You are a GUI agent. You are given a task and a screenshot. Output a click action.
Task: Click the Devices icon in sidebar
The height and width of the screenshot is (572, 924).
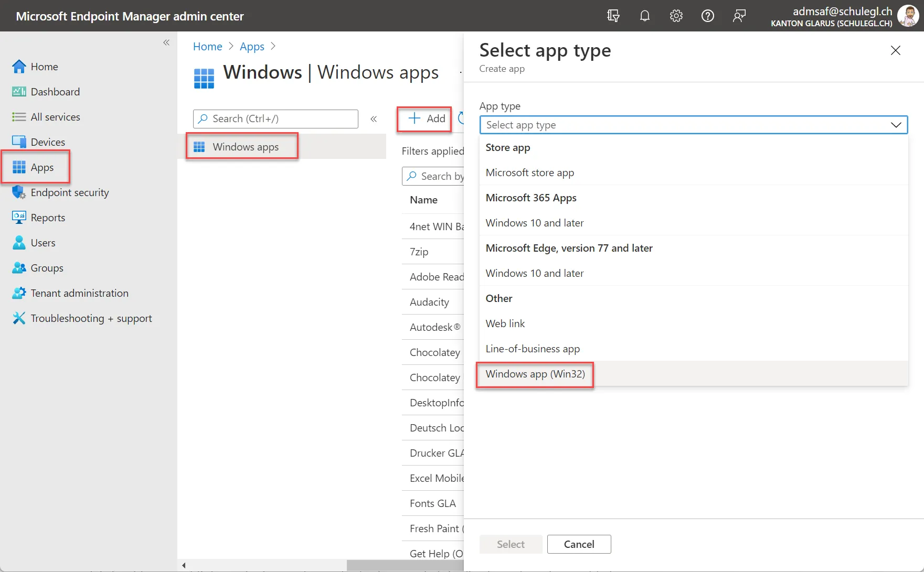tap(19, 142)
